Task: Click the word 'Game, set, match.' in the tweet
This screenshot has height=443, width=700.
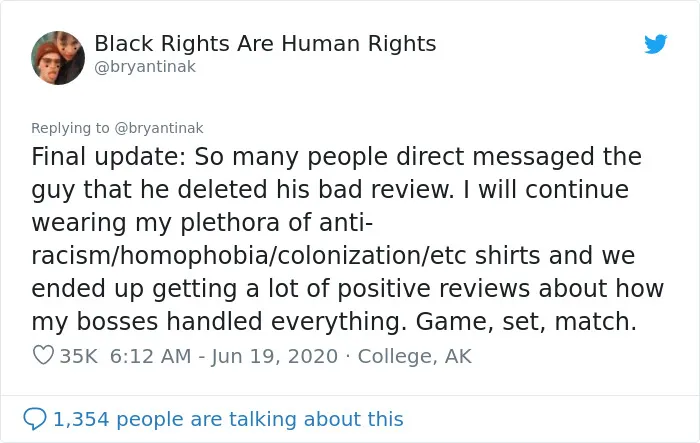Action: tap(526, 322)
